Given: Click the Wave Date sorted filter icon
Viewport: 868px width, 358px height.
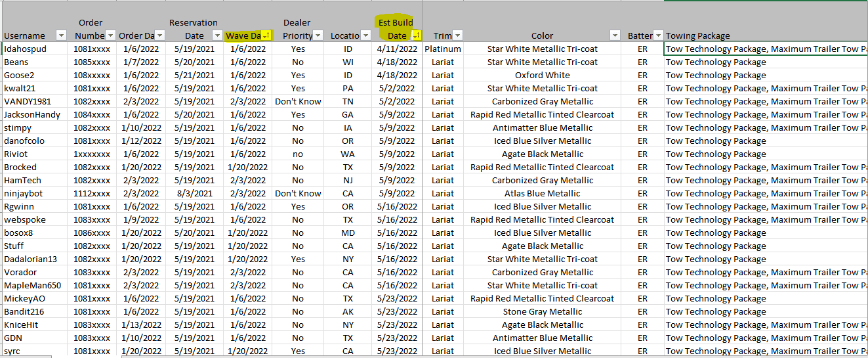Looking at the screenshot, I should tap(266, 35).
